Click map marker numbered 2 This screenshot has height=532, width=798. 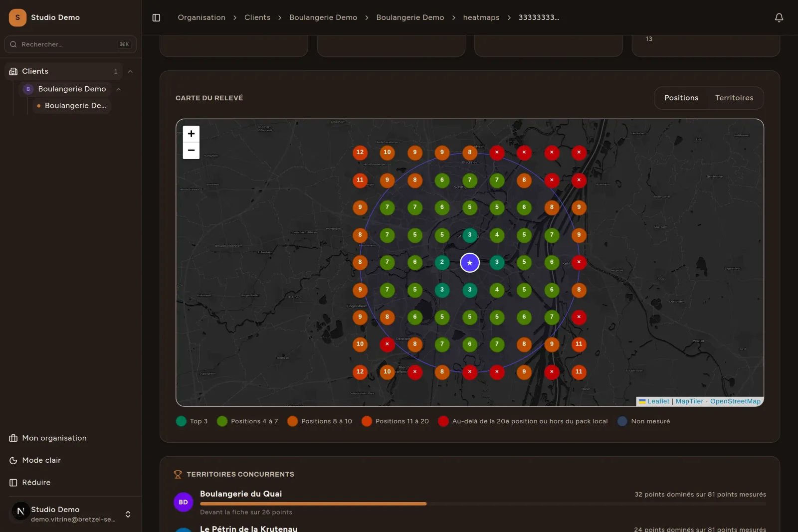[442, 262]
